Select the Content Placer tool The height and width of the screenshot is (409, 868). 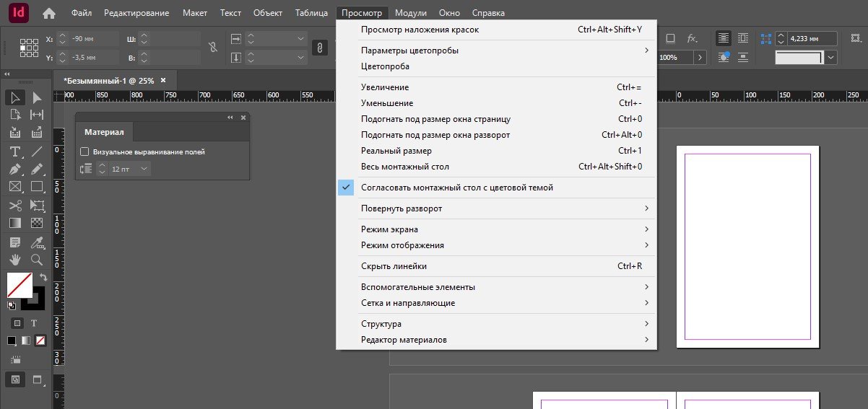click(x=37, y=133)
